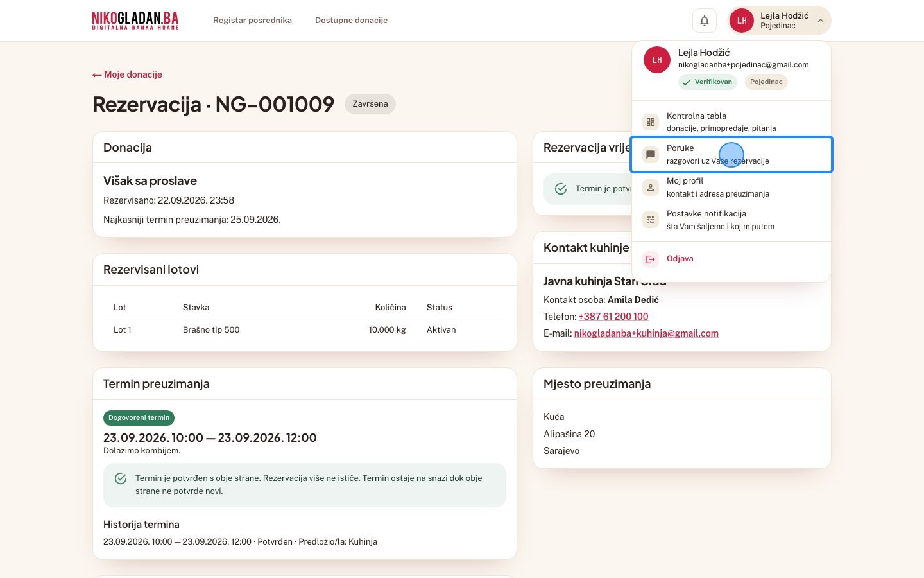
Task: Click the Odjava logout icon
Action: [x=651, y=259]
